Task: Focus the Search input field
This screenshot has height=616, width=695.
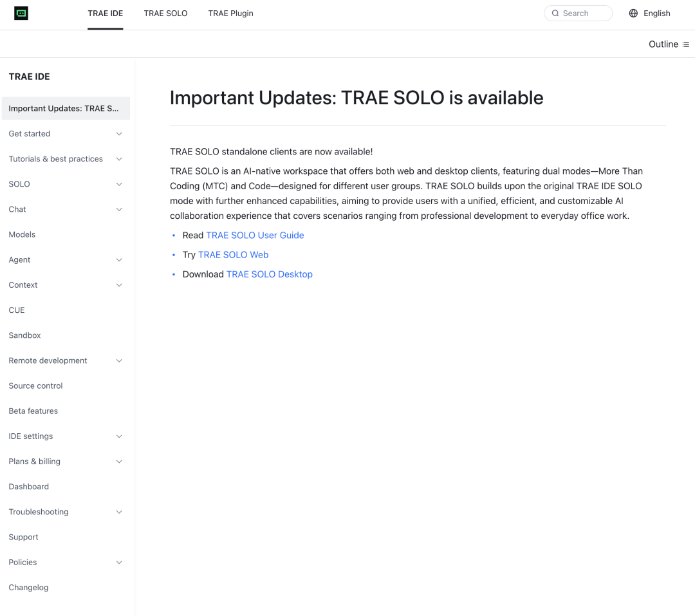Action: pos(578,14)
